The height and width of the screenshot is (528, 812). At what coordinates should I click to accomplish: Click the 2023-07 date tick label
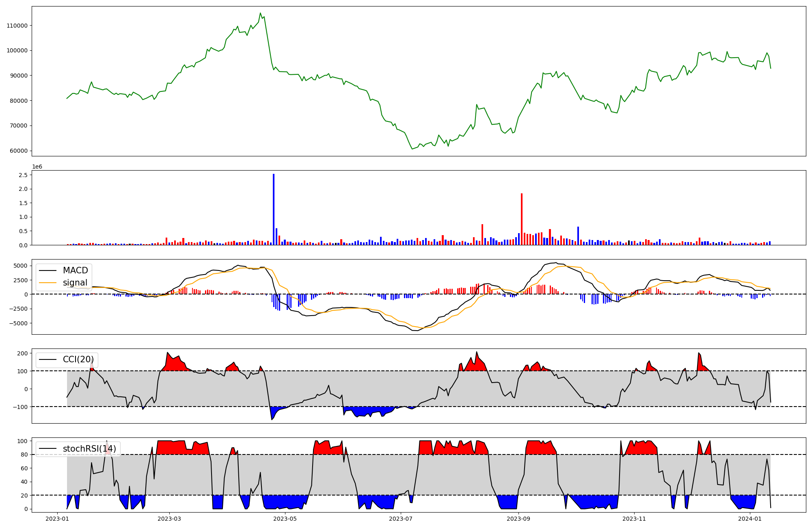point(401,519)
